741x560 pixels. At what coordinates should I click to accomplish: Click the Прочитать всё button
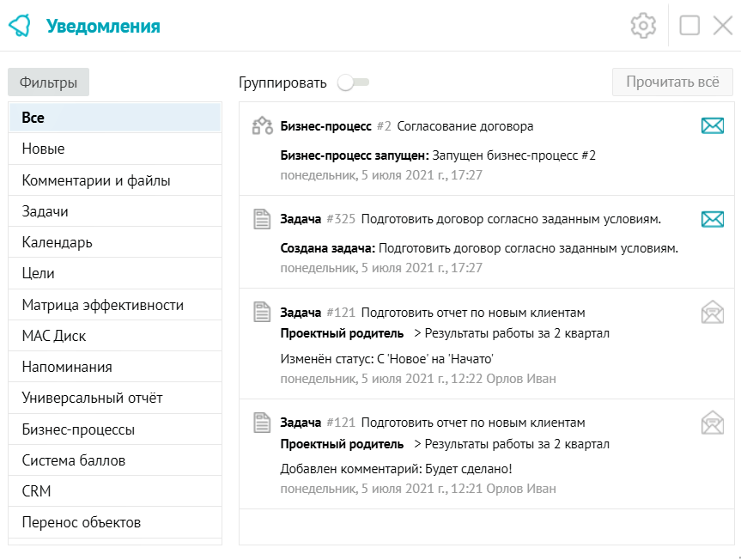pos(672,81)
